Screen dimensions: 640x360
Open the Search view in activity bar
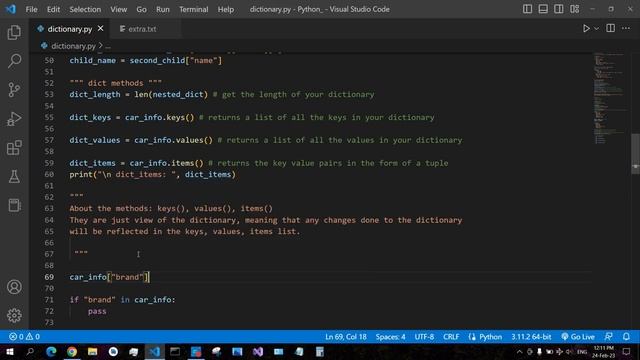[x=14, y=61]
